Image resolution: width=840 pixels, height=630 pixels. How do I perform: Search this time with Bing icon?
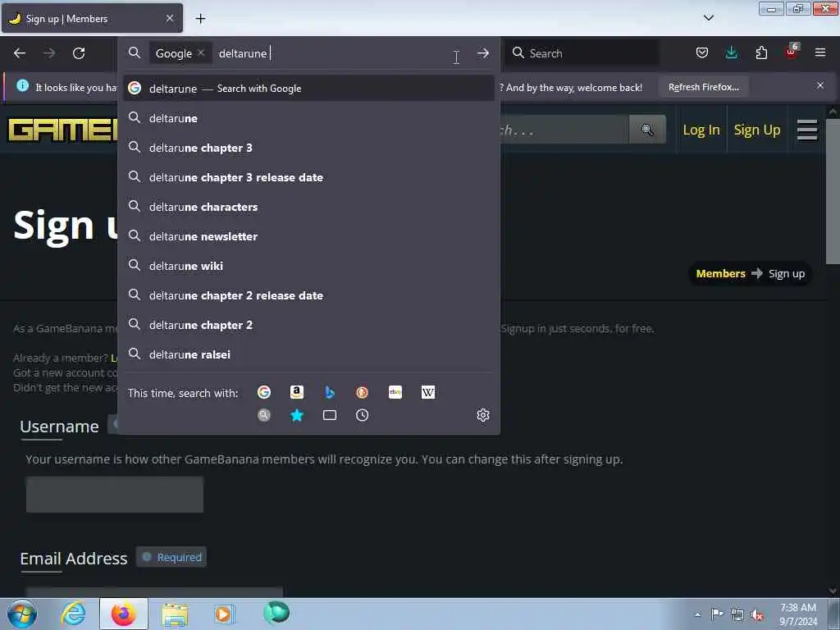[x=330, y=392]
